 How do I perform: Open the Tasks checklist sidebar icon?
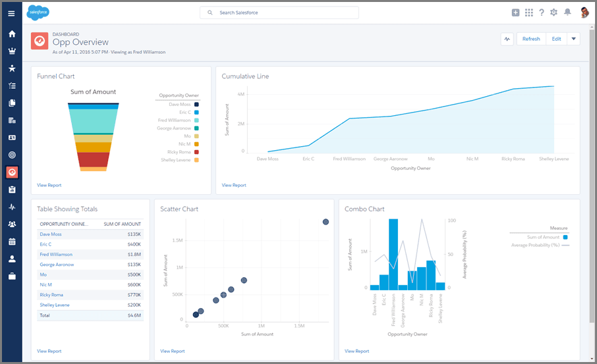(x=12, y=86)
